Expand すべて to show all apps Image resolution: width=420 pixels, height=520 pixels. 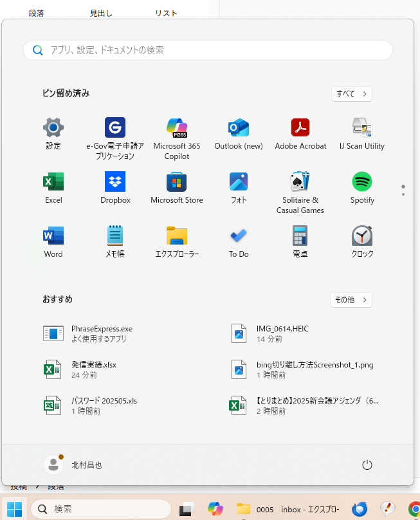click(351, 94)
